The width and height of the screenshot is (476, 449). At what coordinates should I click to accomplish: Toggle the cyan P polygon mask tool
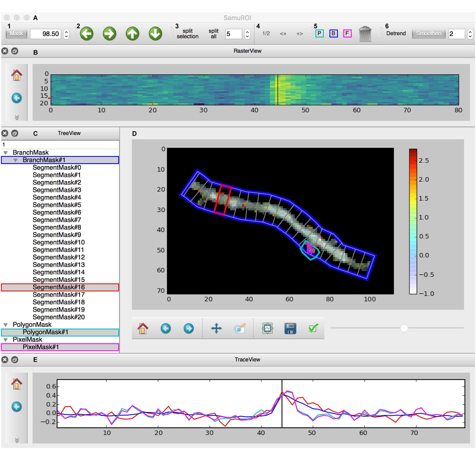319,33
